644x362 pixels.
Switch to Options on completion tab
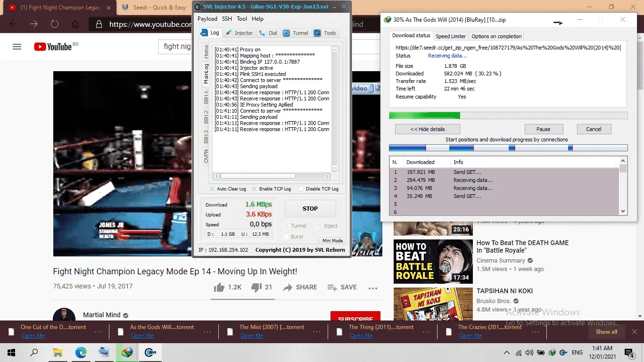(x=496, y=36)
